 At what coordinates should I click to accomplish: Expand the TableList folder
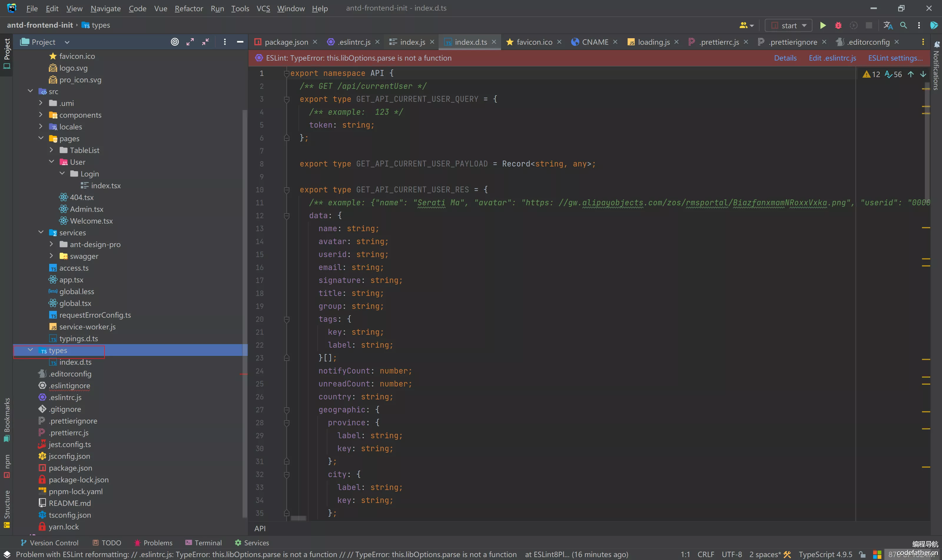click(51, 150)
